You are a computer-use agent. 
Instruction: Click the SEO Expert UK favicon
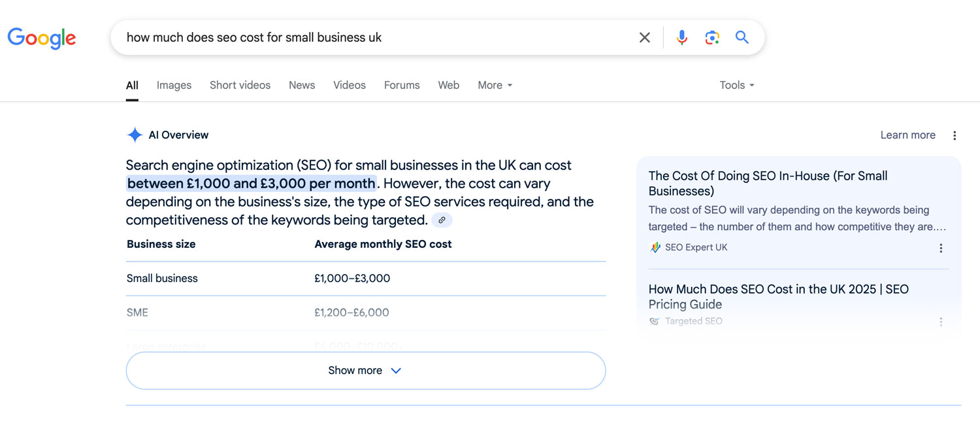click(x=655, y=247)
